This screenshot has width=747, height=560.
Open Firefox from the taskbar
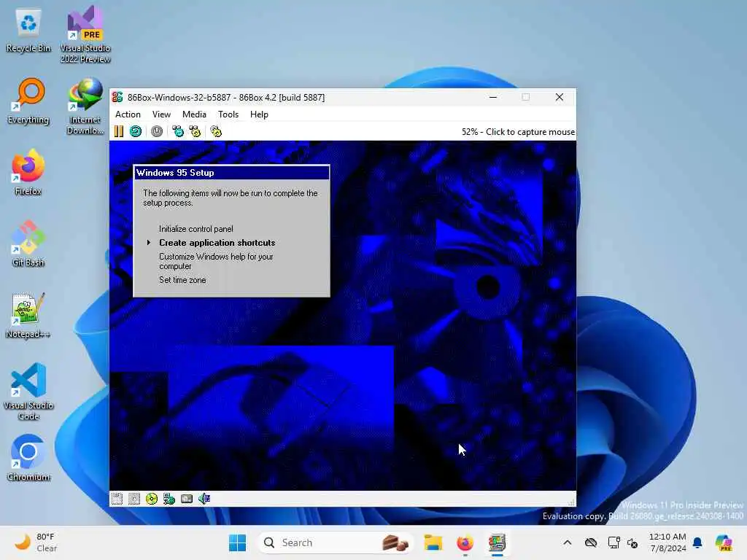(x=465, y=542)
